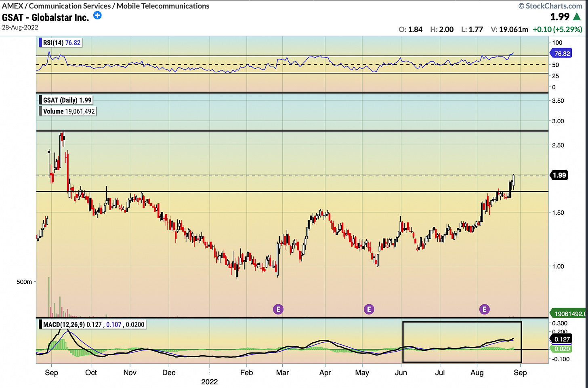Click the earnings E marker near March

(x=278, y=309)
